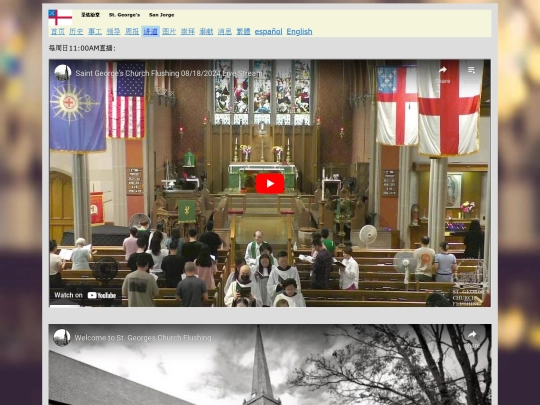Switch to 繁體 traditional Chinese
Image resolution: width=540 pixels, height=405 pixels.
(243, 32)
